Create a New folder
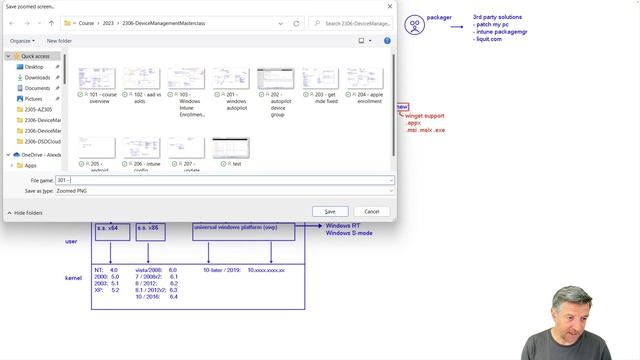Viewport: 640px width, 360px height. click(x=59, y=41)
